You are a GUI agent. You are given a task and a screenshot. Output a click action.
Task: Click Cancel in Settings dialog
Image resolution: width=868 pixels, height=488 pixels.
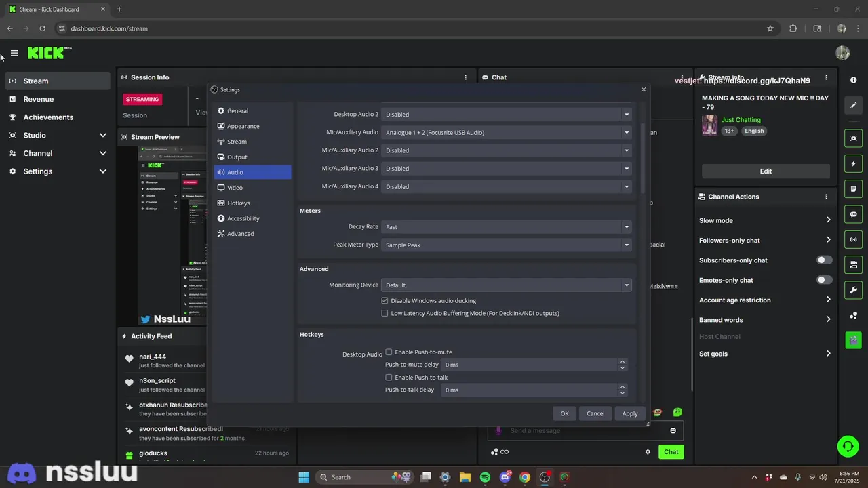click(x=595, y=413)
